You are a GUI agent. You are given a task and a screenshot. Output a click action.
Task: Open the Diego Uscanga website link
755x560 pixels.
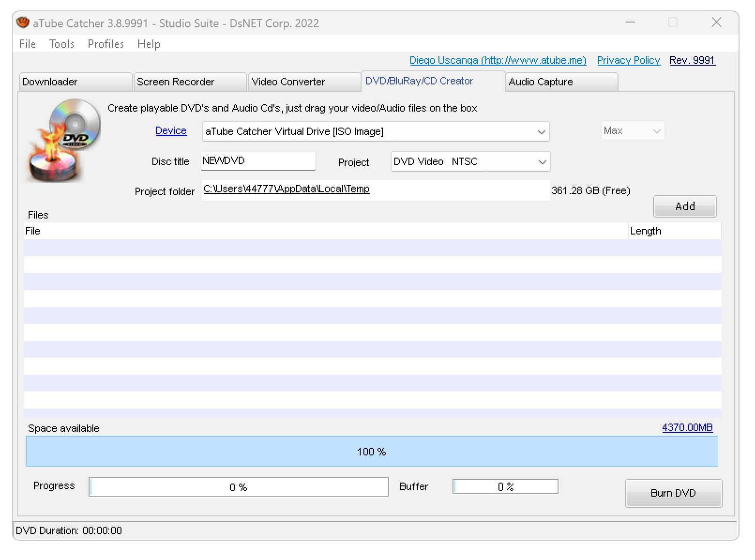pyautogui.click(x=498, y=61)
